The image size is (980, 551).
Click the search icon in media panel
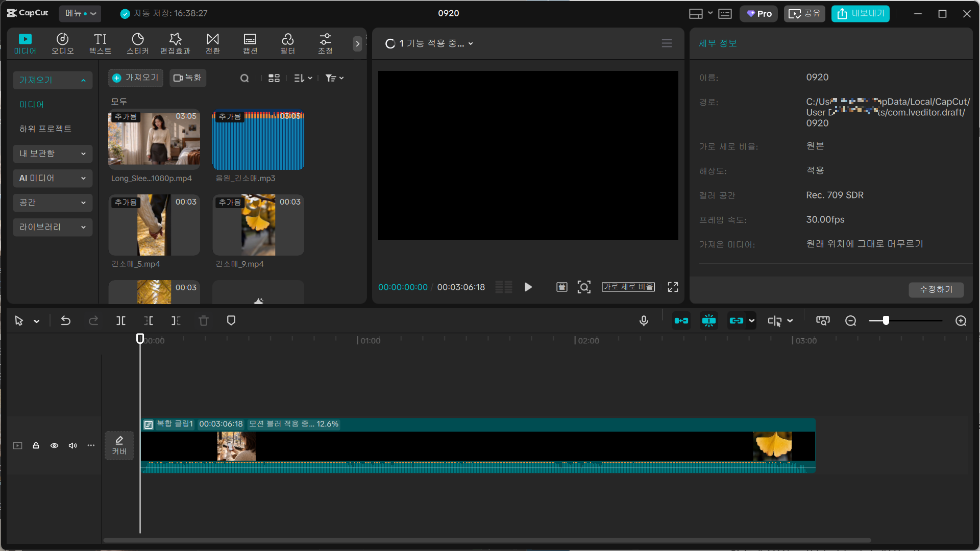(x=244, y=78)
